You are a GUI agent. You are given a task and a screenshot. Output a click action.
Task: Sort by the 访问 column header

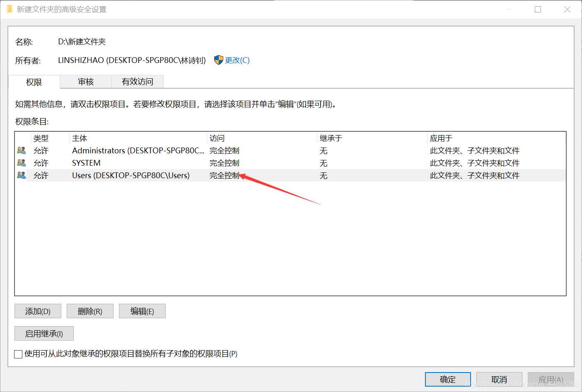pyautogui.click(x=262, y=138)
